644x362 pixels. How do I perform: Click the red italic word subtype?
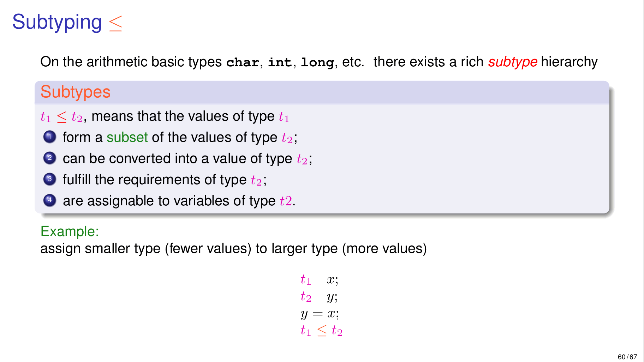click(x=513, y=62)
